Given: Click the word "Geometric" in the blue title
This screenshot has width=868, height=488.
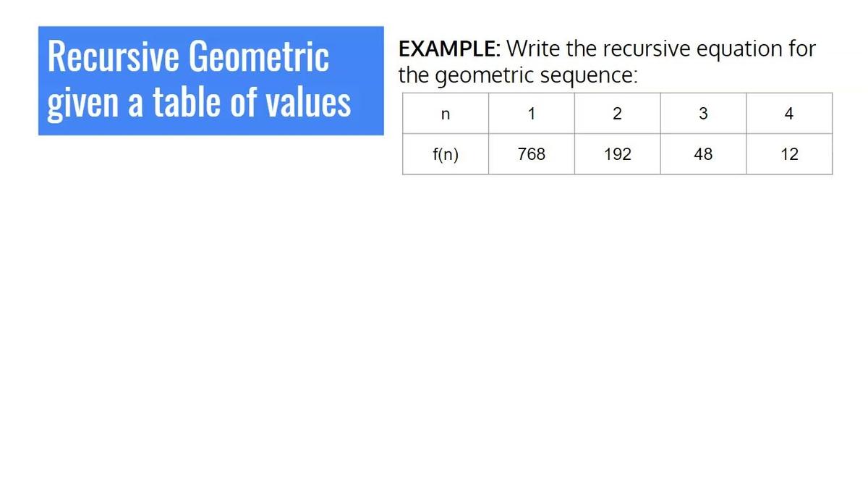Looking at the screenshot, I should pos(259,57).
